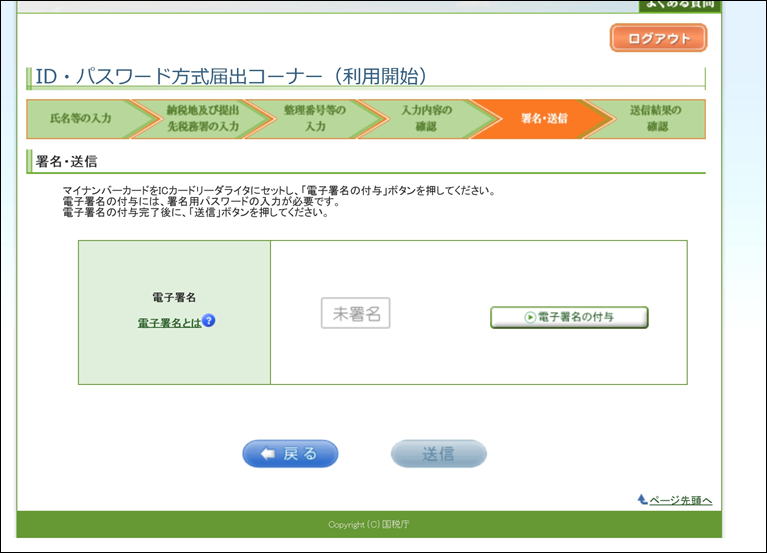The image size is (767, 553).
Task: Select the 氏名等の入力 step
Action: pyautogui.click(x=81, y=119)
